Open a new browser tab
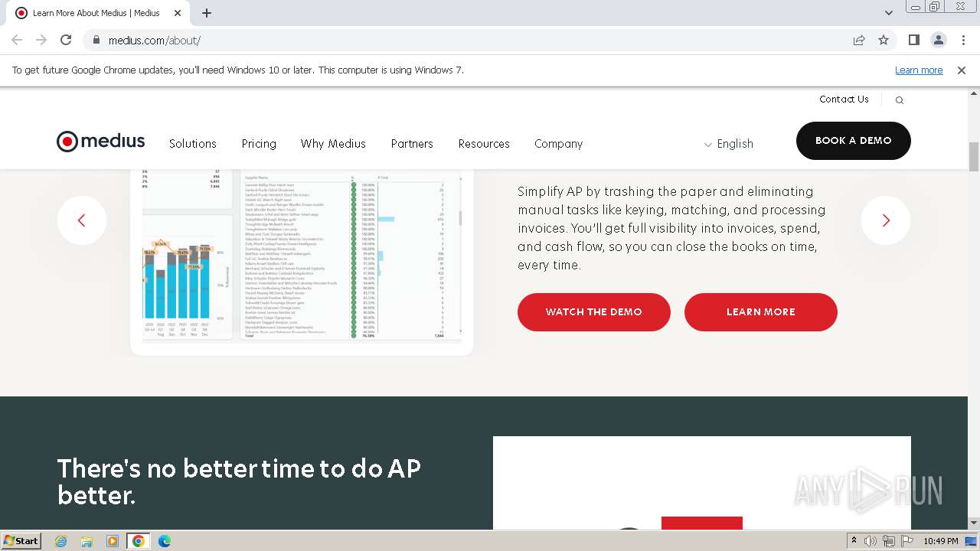The image size is (980, 551). click(x=207, y=13)
